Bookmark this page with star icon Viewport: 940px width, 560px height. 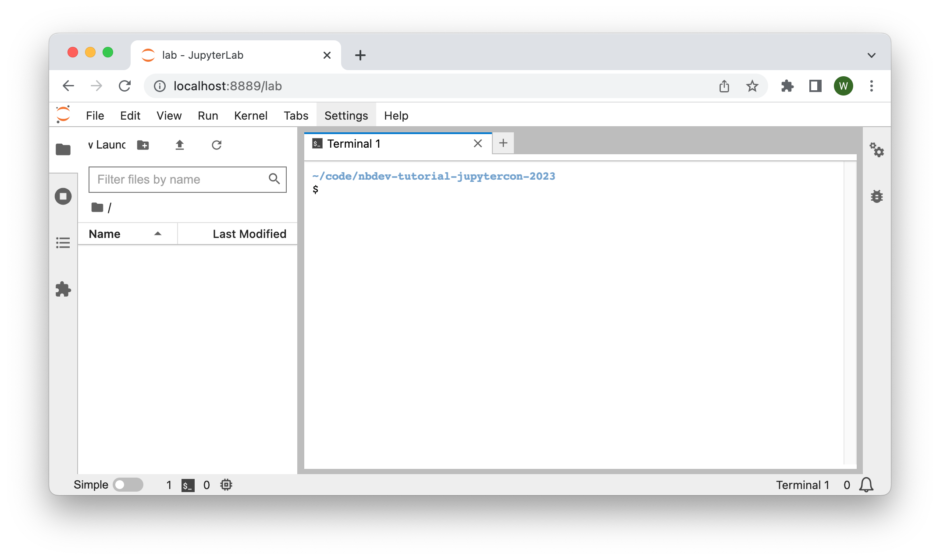(752, 86)
